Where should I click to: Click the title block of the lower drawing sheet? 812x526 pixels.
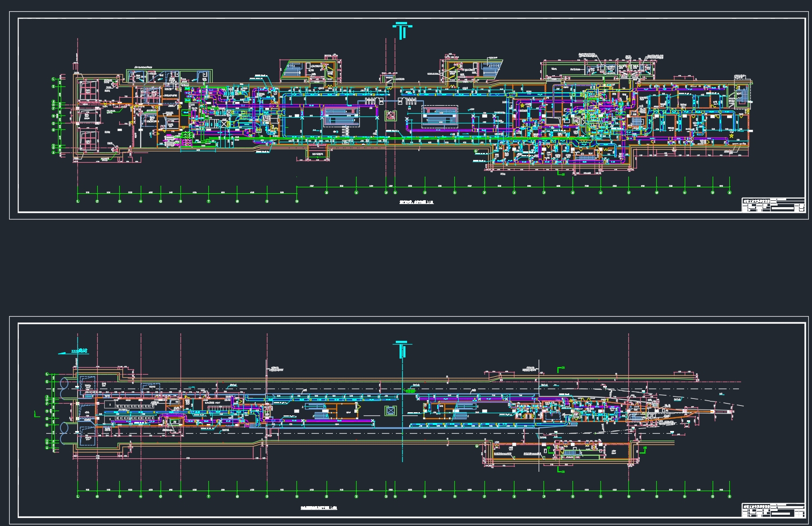pyautogui.click(x=773, y=510)
